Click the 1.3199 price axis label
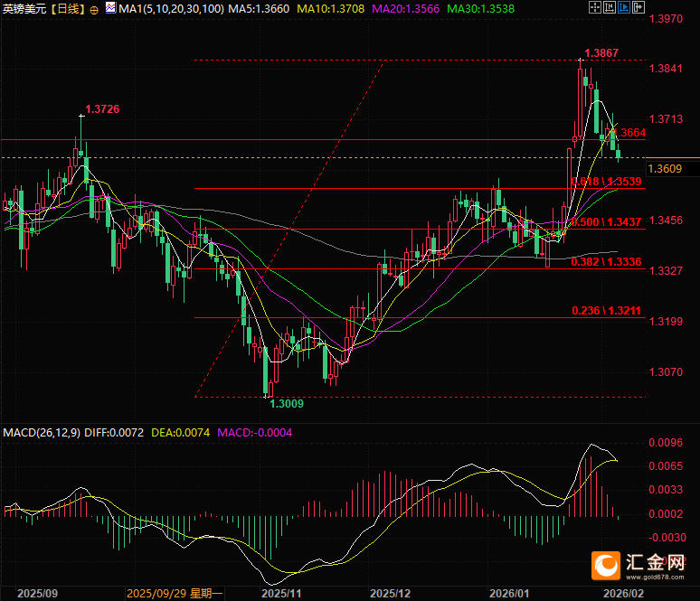The height and width of the screenshot is (601, 700). point(666,321)
